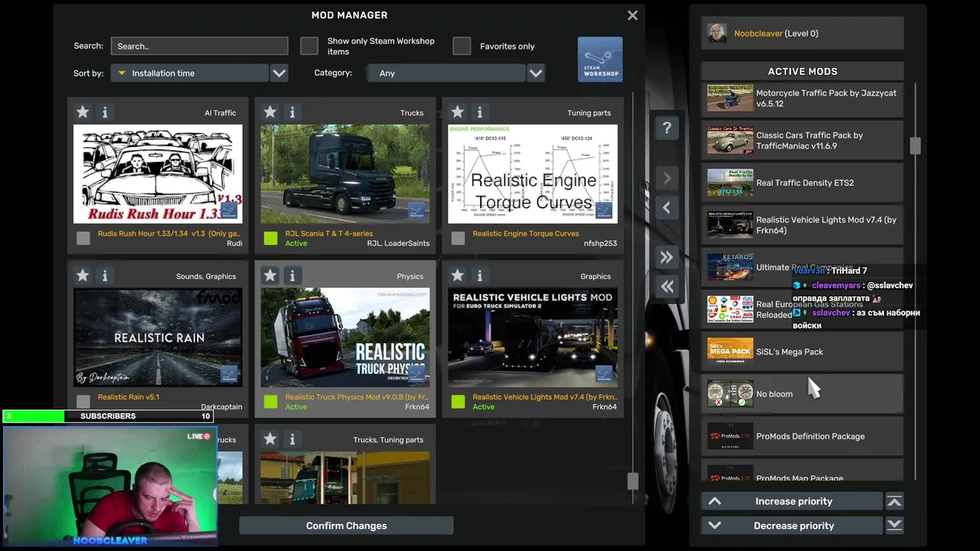This screenshot has height=551, width=980.
Task: Activate selected mod with right arrow
Action: [x=667, y=178]
